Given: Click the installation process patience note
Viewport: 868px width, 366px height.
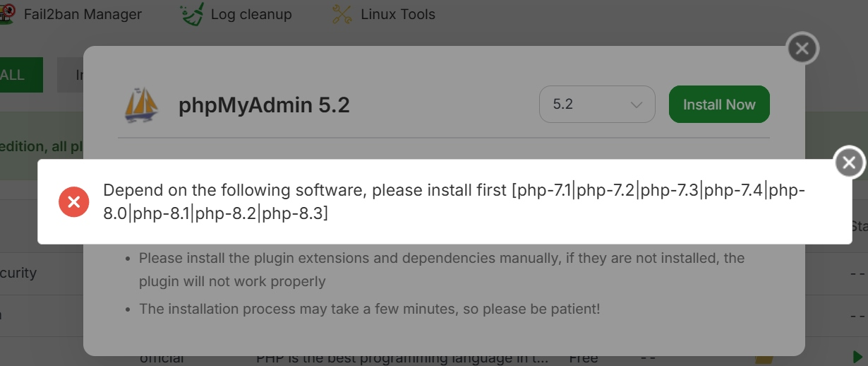Looking at the screenshot, I should click(x=369, y=309).
